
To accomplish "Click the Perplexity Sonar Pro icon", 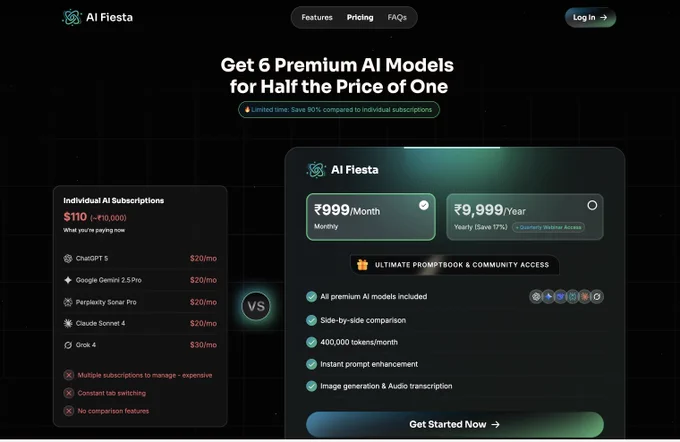I will (68, 302).
